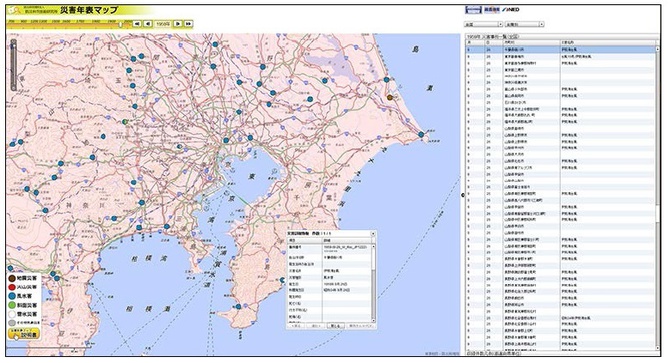The height and width of the screenshot is (363, 670).
Task: Step forward one year on the timeline
Action: 178,24
